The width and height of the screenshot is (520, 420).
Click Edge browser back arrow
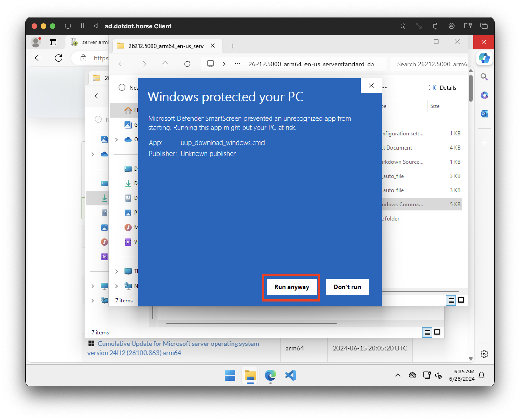[x=38, y=58]
